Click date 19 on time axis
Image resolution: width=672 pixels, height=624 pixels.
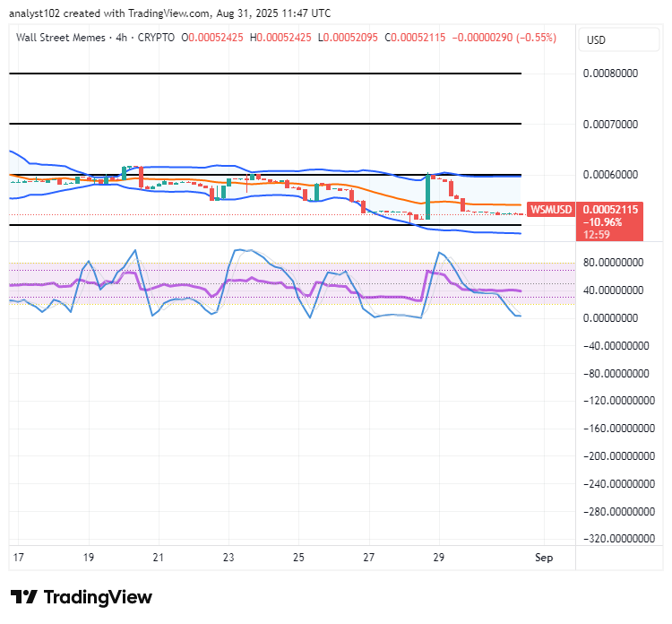click(89, 558)
